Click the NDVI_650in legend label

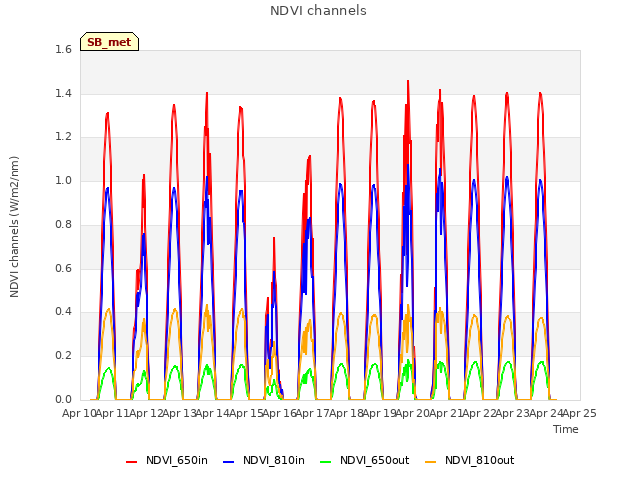(x=177, y=460)
